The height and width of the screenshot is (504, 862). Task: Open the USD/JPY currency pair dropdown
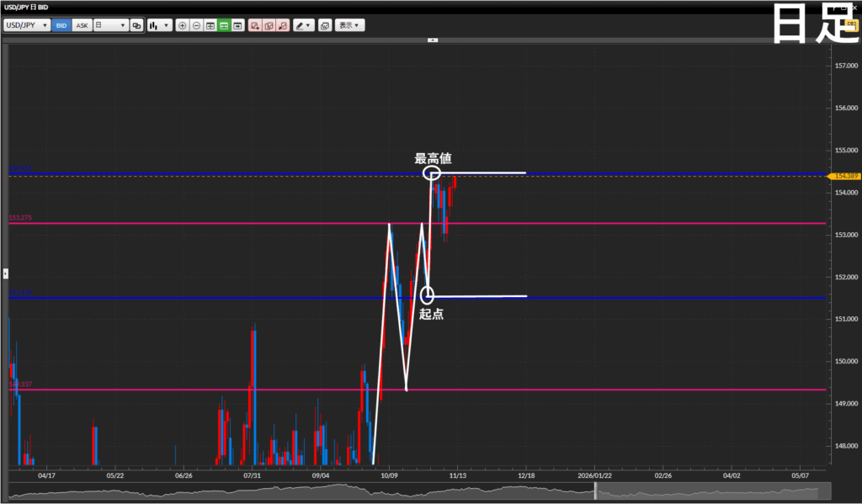point(27,26)
